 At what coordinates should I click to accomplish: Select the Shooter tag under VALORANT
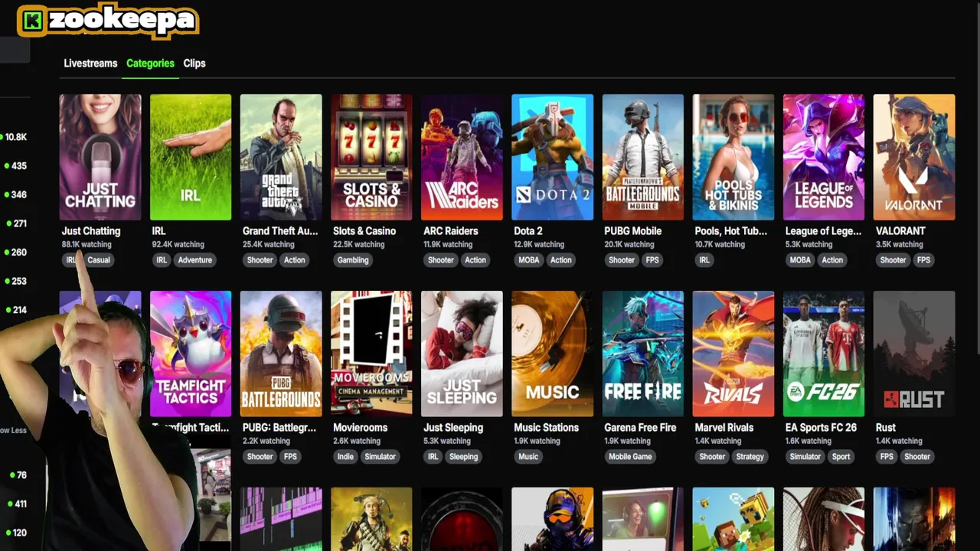point(893,260)
